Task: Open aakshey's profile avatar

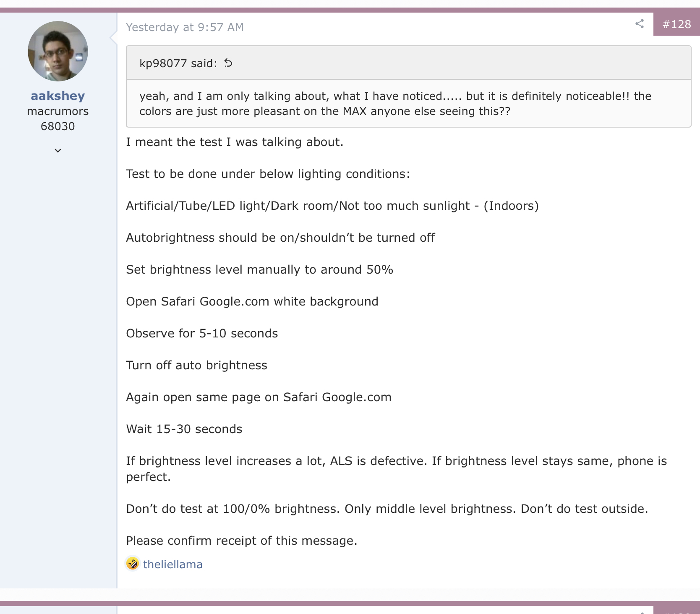Action: [x=58, y=51]
